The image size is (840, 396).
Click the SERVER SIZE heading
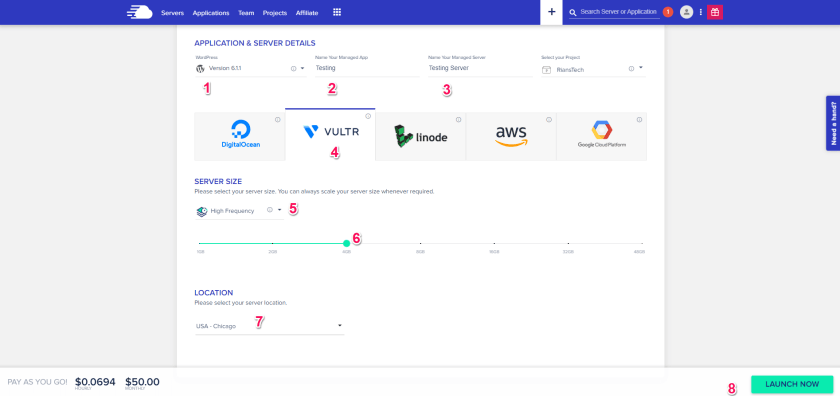pyautogui.click(x=218, y=182)
